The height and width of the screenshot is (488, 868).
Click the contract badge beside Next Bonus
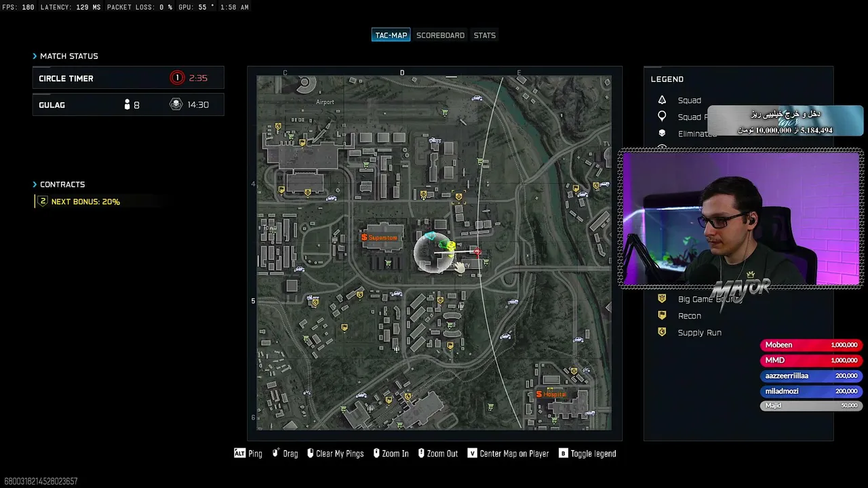43,201
